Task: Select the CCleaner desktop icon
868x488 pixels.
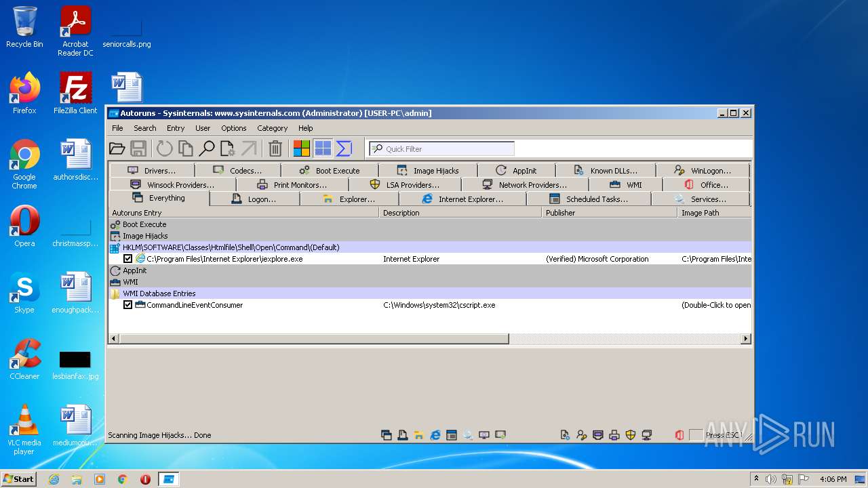Action: 24,361
